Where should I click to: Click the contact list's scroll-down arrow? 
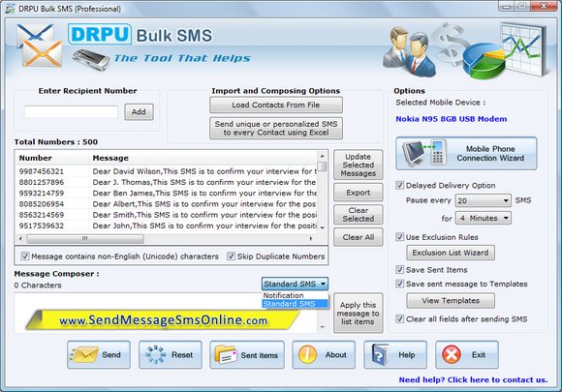tap(322, 227)
